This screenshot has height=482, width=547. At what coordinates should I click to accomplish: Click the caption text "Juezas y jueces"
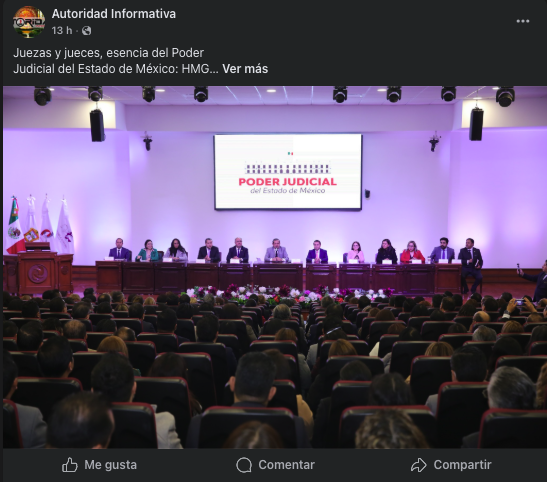56,53
